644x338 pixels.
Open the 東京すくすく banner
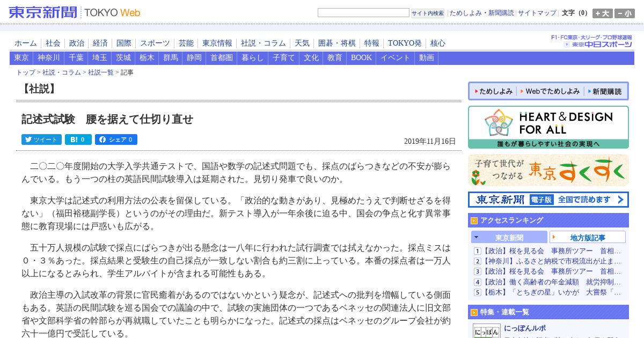coord(548,170)
